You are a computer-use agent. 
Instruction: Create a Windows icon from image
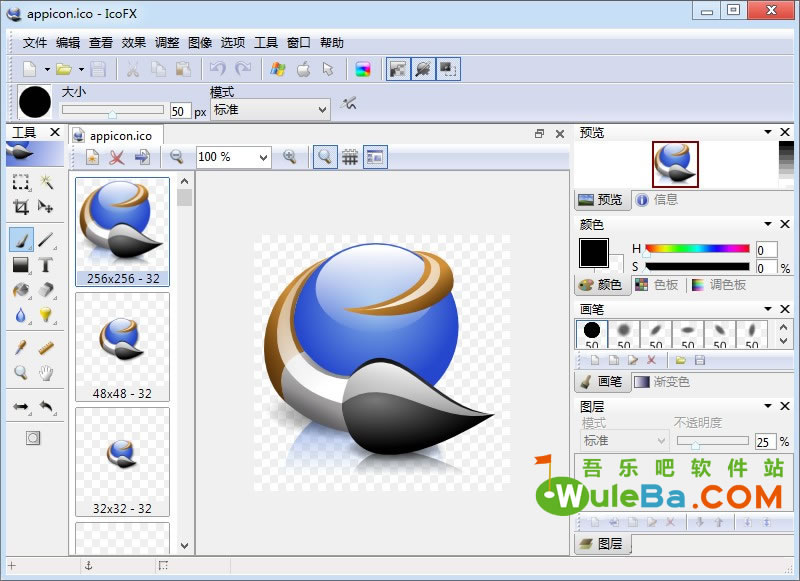278,69
